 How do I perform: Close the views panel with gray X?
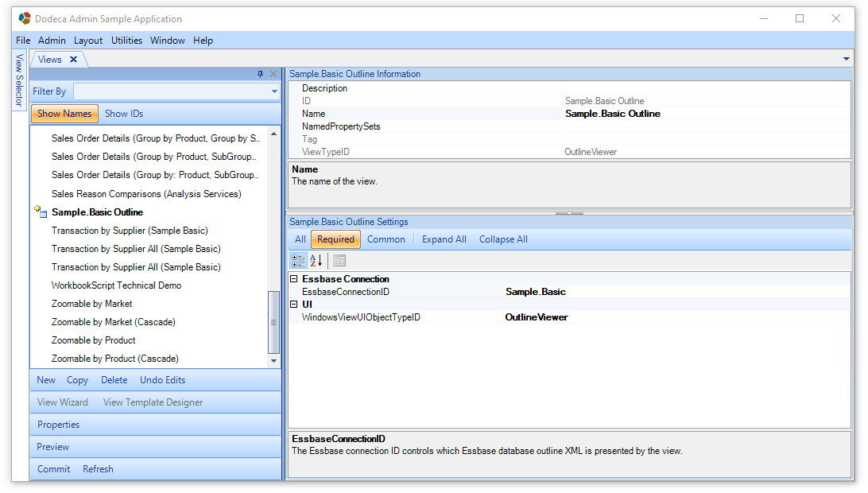[x=273, y=74]
